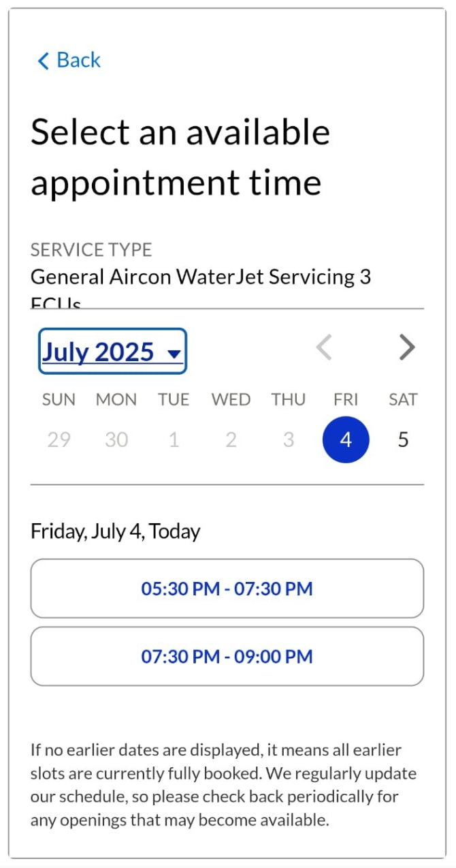Select the 07:30 PM - 09:00 PM slot
Image resolution: width=456 pixels, height=868 pixels.
(227, 655)
